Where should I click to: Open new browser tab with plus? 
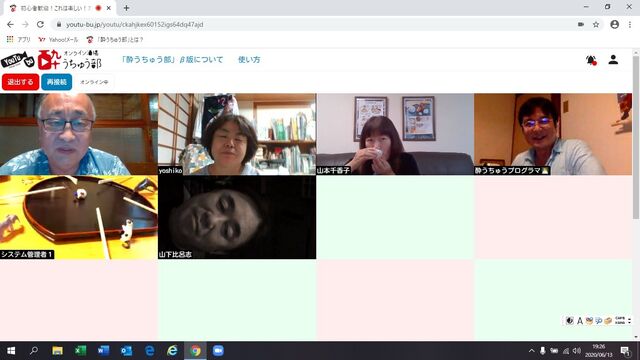click(x=126, y=8)
